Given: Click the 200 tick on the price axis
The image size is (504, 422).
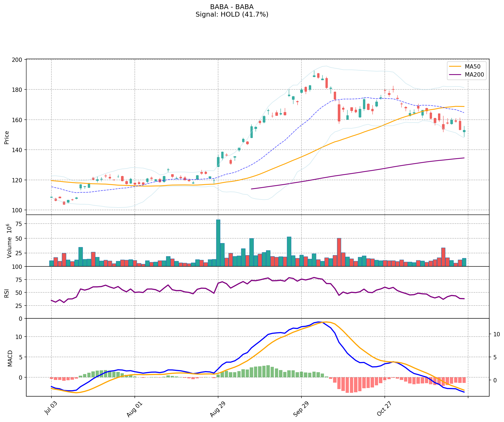Looking at the screenshot, I should 19,59.
